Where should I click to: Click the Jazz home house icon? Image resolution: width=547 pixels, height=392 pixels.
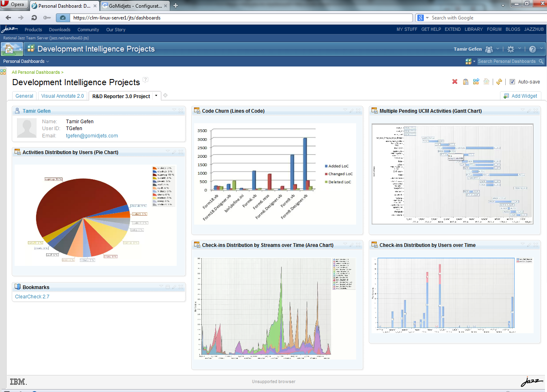(x=9, y=49)
